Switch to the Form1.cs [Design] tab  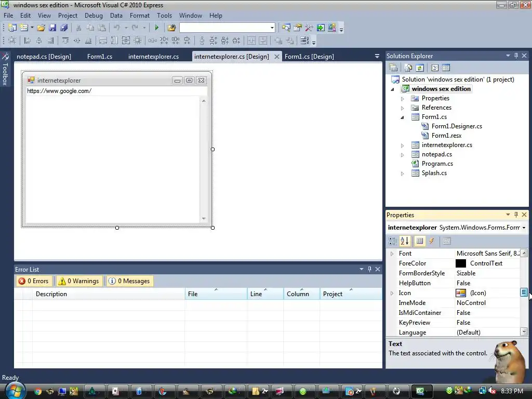click(309, 56)
